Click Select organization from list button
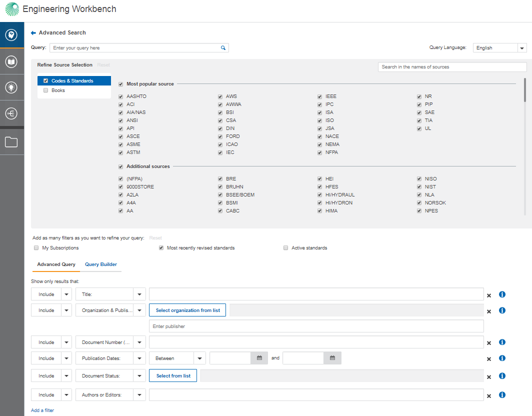 187,310
